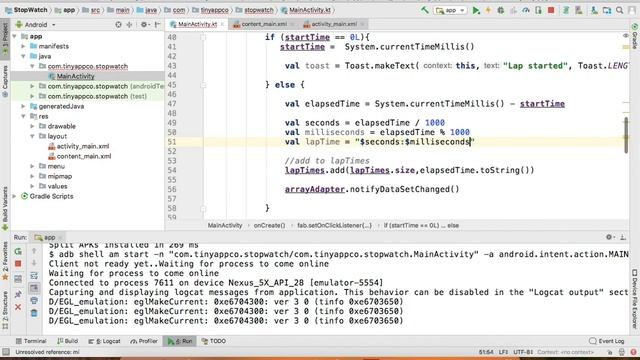
Task: Open Run panel settings gear
Action: tap(609, 237)
